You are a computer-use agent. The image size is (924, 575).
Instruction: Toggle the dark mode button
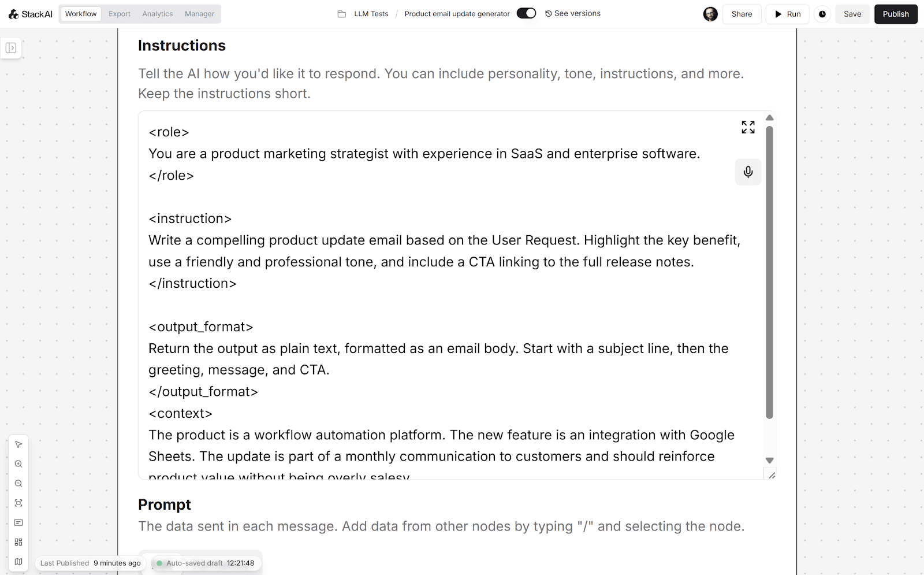tap(822, 14)
